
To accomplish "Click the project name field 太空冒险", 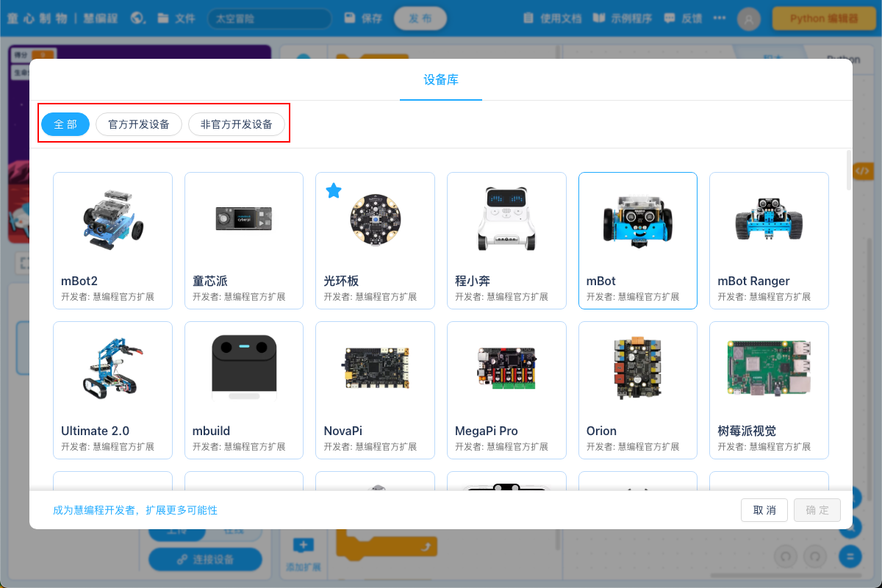I will (270, 18).
